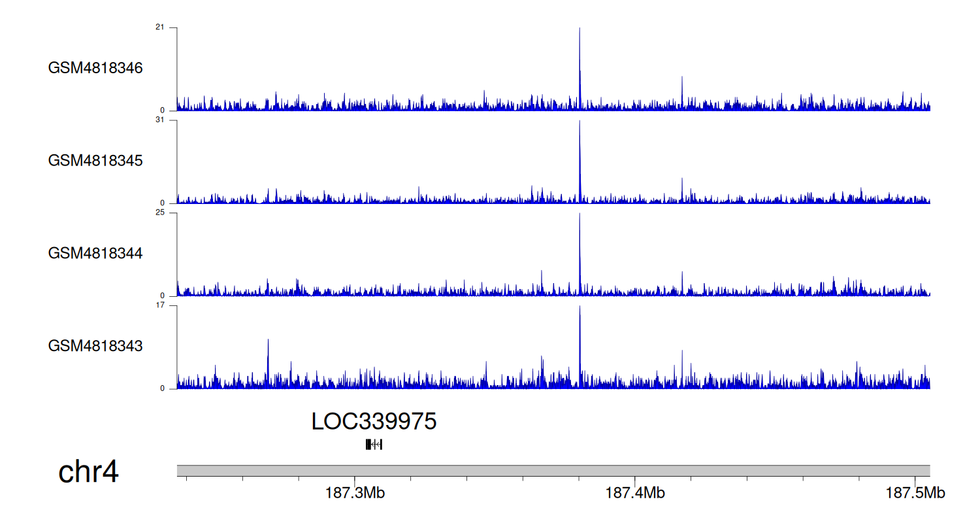The height and width of the screenshot is (510, 980).
Task: Click the y-axis maximum value 17
Action: point(160,305)
